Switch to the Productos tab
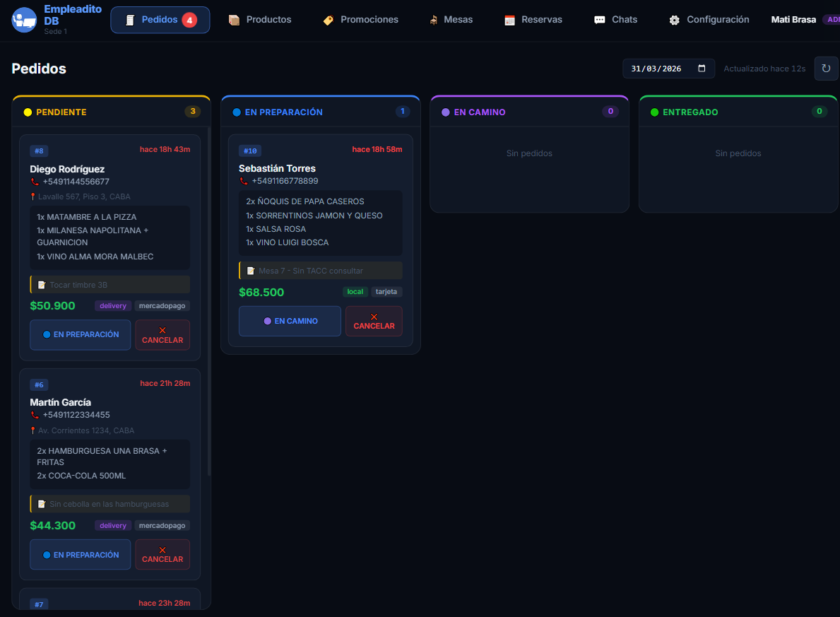Screen dimensions: 840x617 (260, 20)
